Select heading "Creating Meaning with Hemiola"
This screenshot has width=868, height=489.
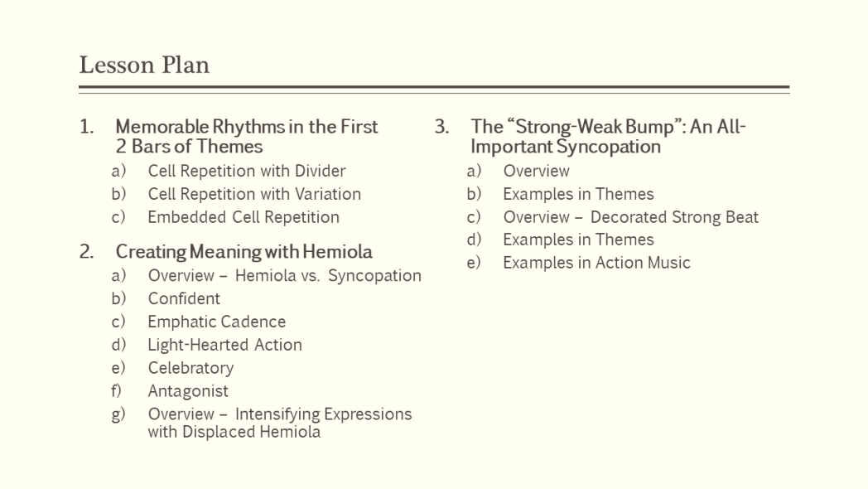244,252
